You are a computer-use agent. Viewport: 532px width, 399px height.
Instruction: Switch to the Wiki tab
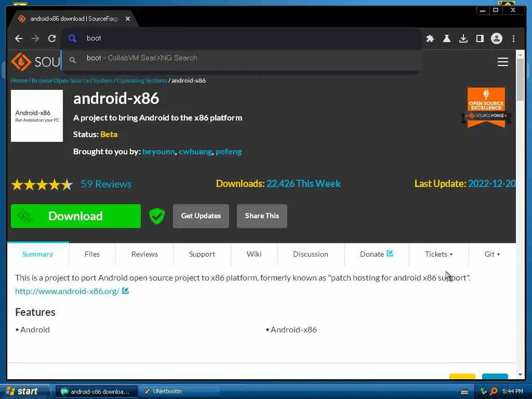[254, 254]
